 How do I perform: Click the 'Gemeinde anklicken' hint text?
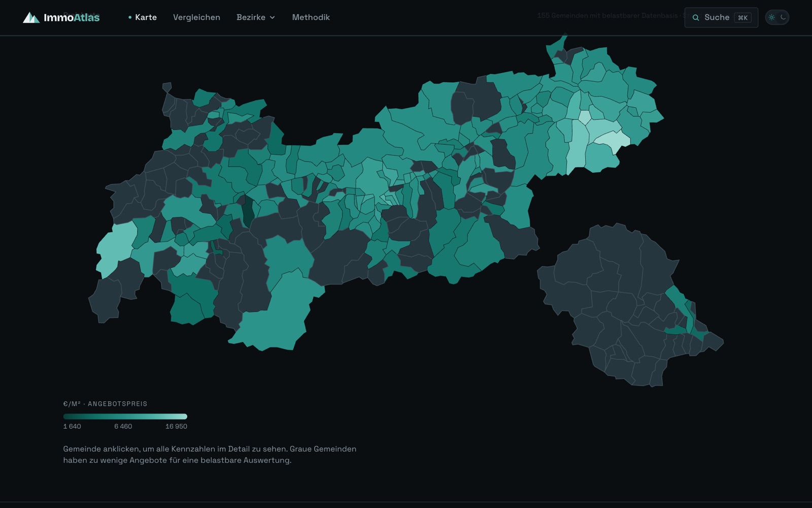coord(210,455)
